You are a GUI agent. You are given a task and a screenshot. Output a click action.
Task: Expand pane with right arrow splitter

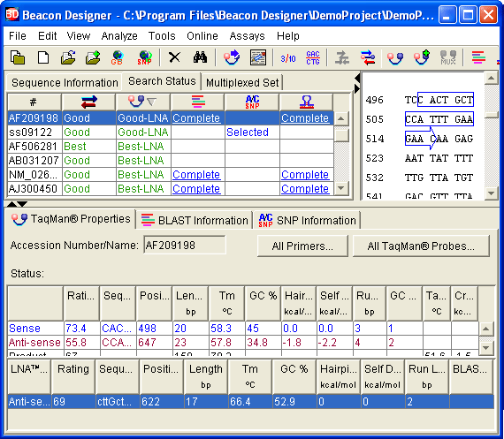(357, 88)
